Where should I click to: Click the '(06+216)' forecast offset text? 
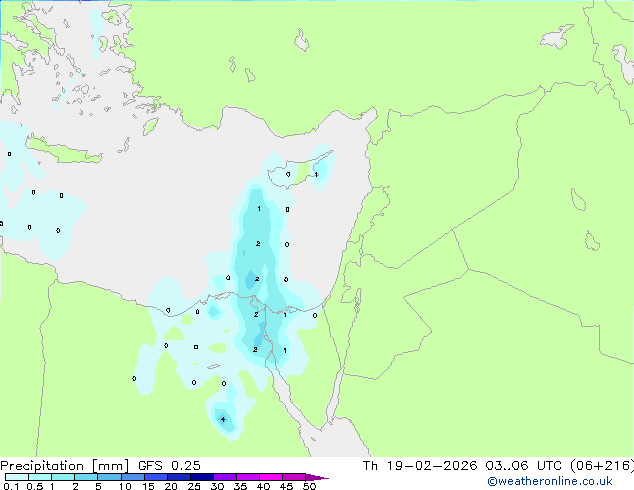pos(602,466)
